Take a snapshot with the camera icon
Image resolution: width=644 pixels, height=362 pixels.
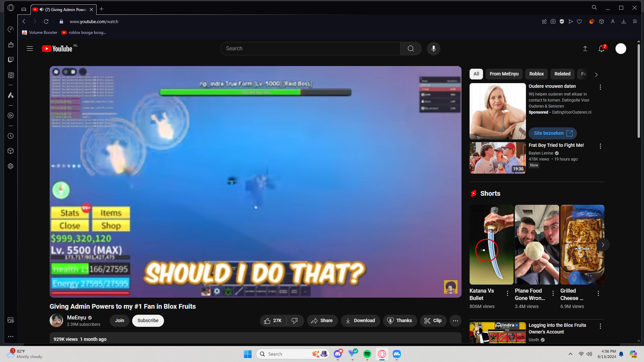(553, 21)
